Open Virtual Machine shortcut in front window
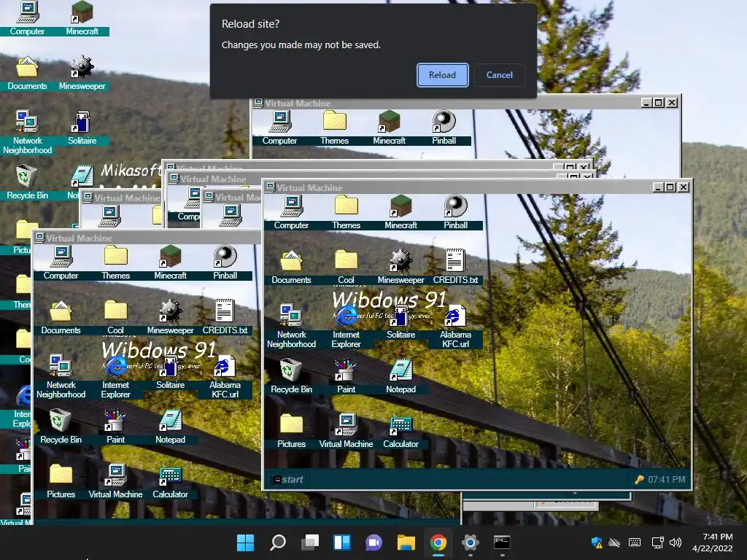747x560 pixels. coord(346,431)
